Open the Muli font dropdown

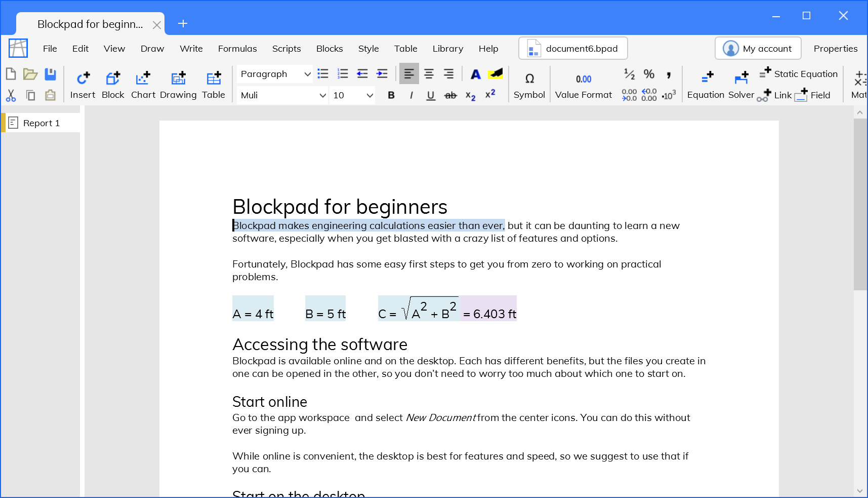[x=282, y=95]
